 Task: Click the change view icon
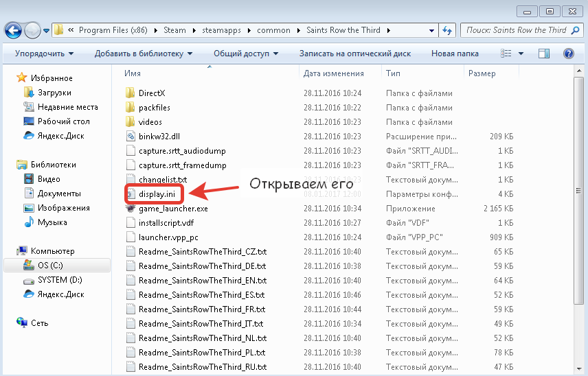click(x=506, y=54)
